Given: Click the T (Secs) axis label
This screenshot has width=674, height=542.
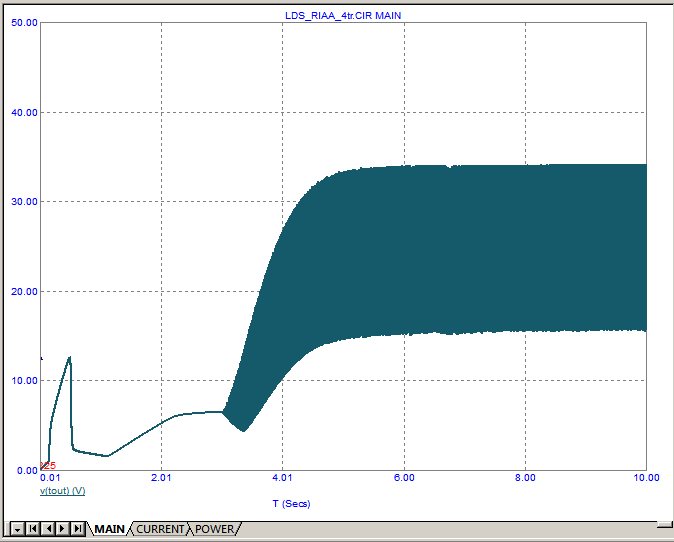Looking at the screenshot, I should pyautogui.click(x=291, y=503).
